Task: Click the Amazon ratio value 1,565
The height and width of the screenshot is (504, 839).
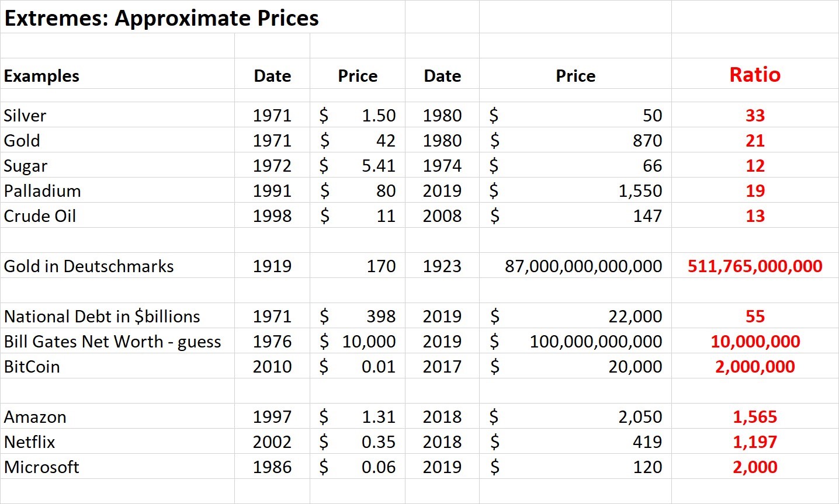Action: 754,417
